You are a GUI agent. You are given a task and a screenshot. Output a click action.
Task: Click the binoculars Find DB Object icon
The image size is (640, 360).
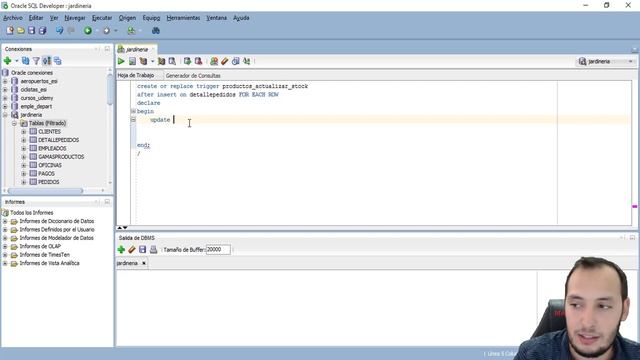pyautogui.click(x=156, y=31)
